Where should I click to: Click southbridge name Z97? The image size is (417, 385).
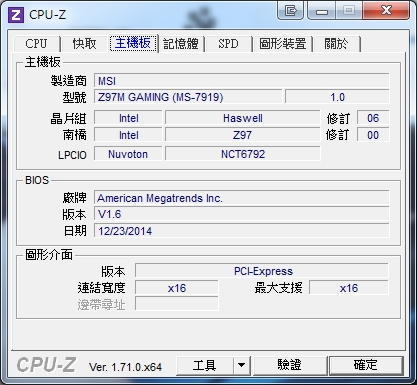[243, 135]
